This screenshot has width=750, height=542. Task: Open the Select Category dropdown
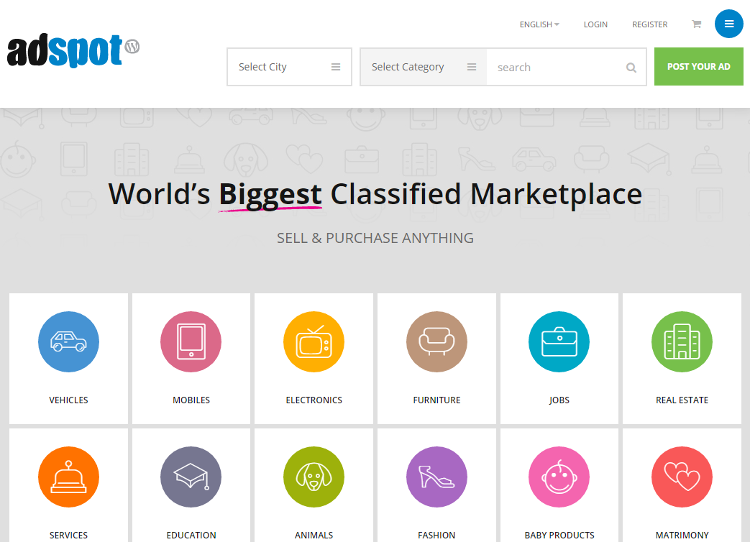[424, 67]
